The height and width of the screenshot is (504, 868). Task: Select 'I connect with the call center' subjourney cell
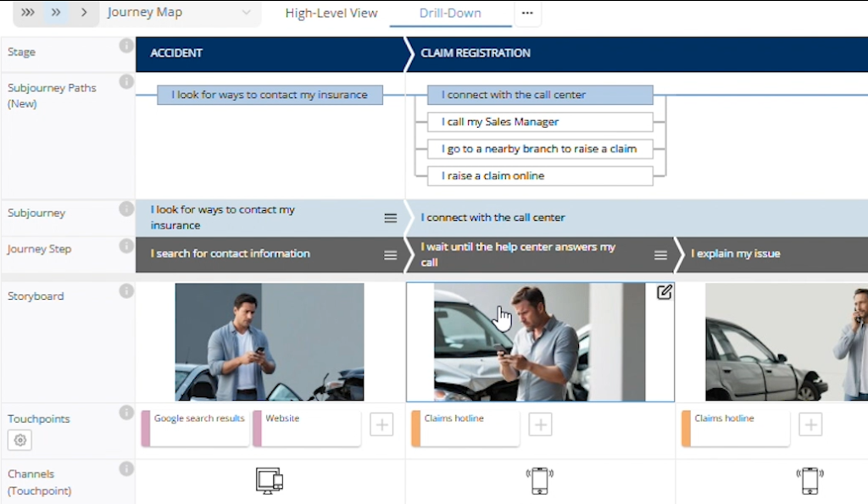pyautogui.click(x=637, y=218)
